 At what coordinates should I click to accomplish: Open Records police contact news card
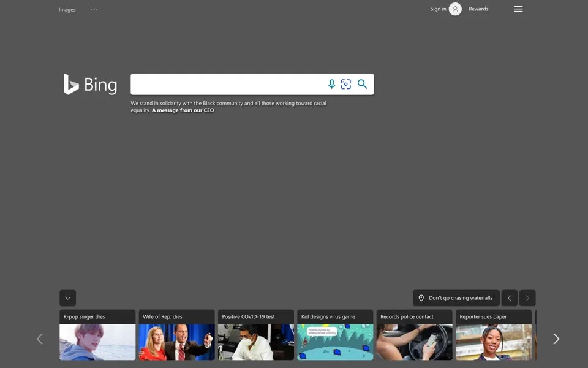coord(415,335)
